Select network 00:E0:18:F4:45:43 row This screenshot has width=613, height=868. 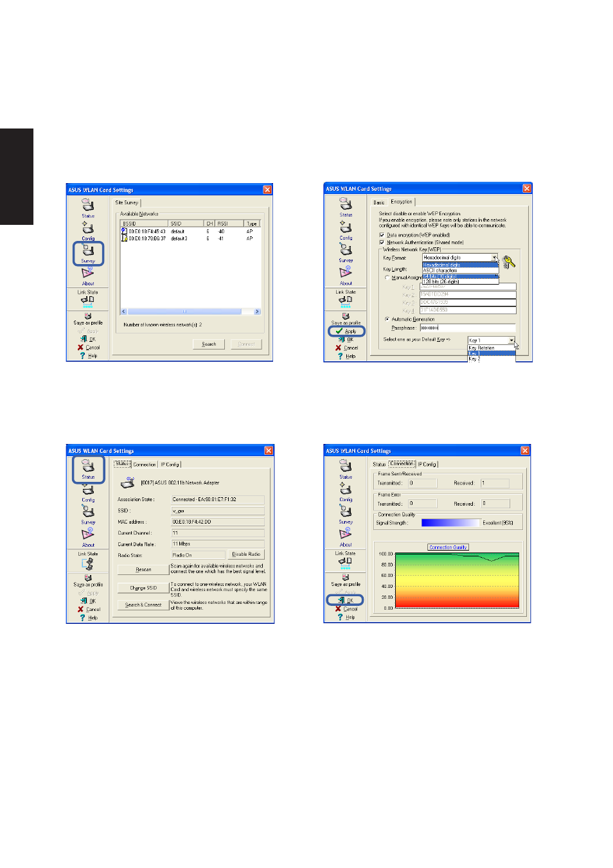(190, 231)
